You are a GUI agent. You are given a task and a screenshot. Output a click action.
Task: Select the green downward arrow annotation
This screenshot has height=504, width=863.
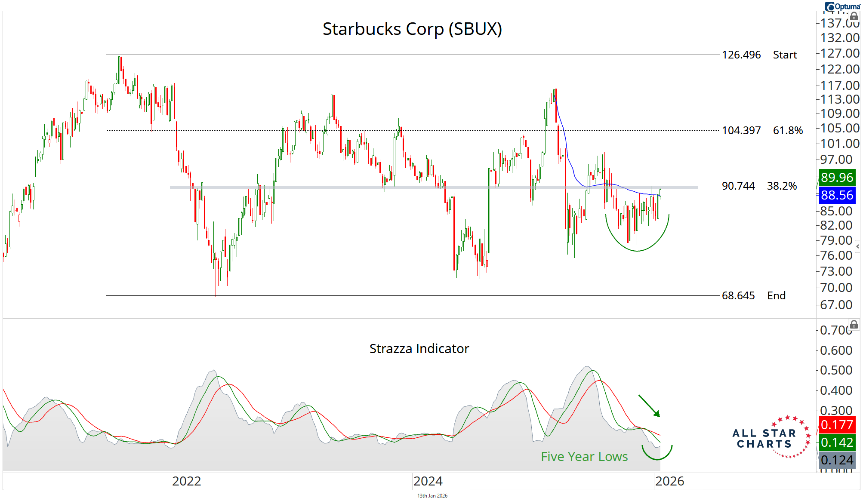[x=649, y=406]
